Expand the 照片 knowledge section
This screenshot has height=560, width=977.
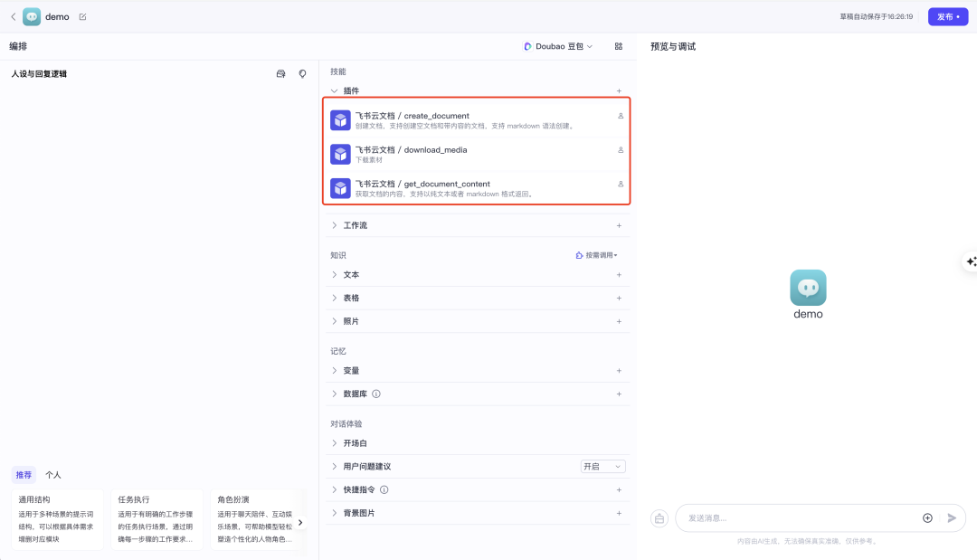(x=335, y=321)
